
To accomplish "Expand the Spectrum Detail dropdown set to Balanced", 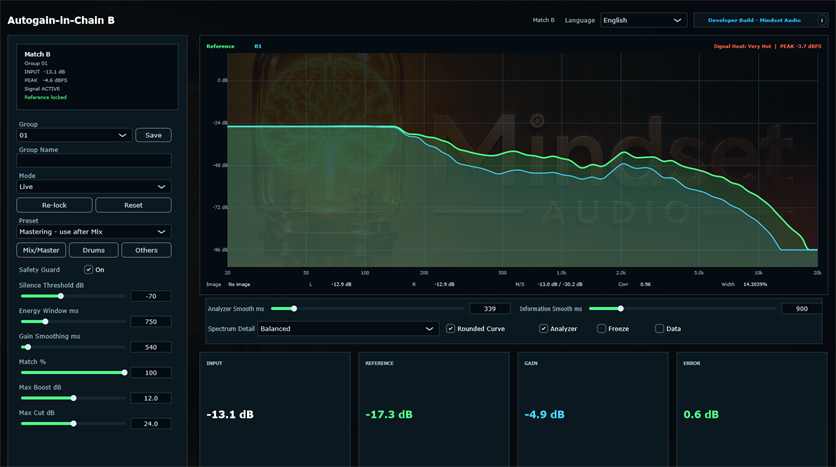I will coord(348,329).
